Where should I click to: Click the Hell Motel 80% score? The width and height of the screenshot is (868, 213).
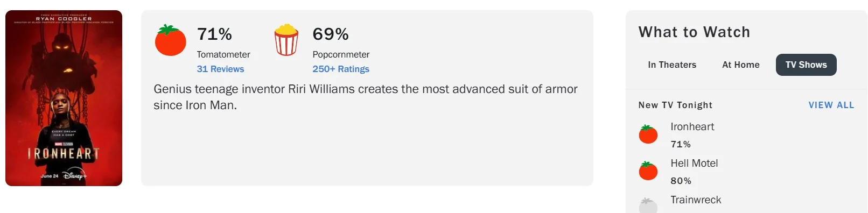coord(681,181)
